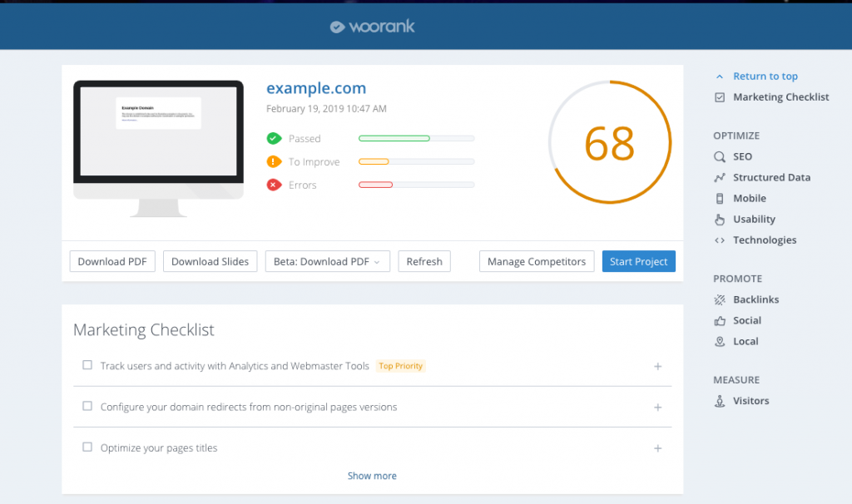
Task: Click the PROMOTE section label
Action: [737, 279]
